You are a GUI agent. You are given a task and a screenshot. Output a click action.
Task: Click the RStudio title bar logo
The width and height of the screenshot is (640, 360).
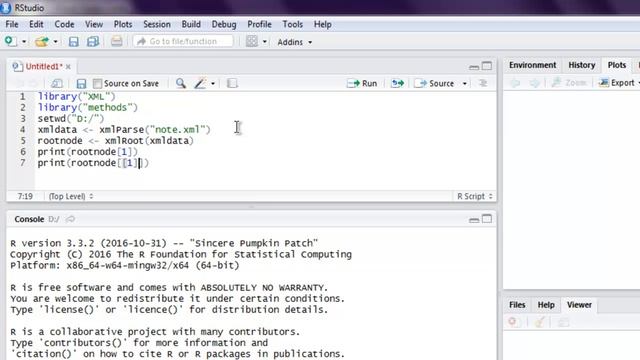pyautogui.click(x=5, y=8)
